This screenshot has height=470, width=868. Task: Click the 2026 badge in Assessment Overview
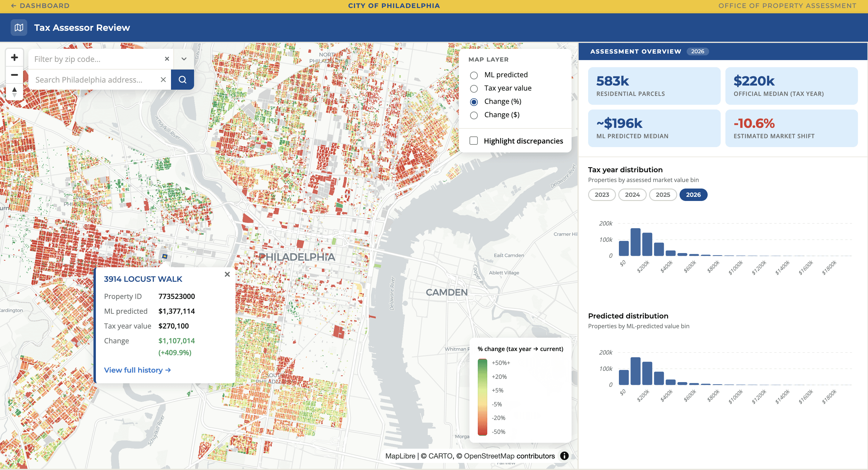point(697,51)
